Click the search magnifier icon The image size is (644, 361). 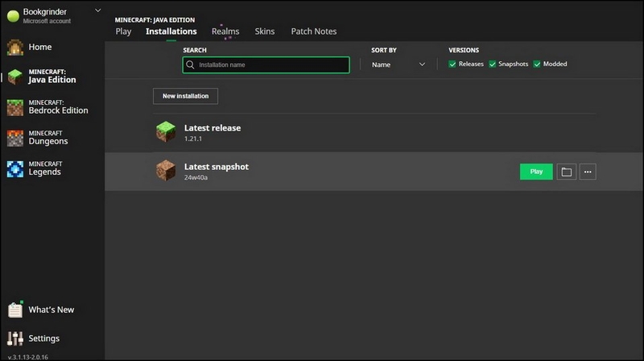tap(190, 65)
